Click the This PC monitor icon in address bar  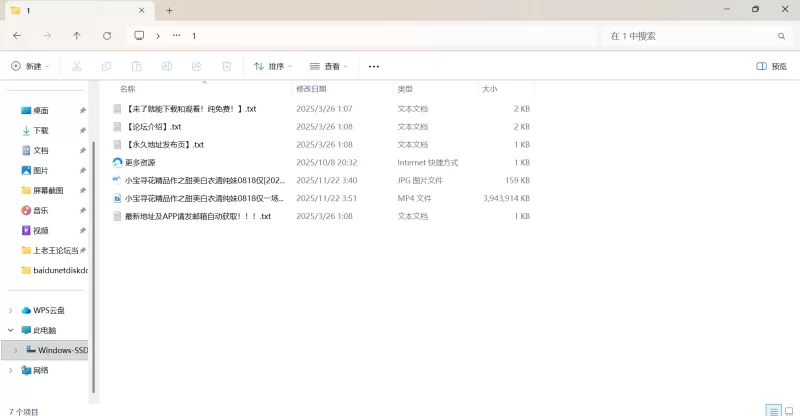(139, 35)
